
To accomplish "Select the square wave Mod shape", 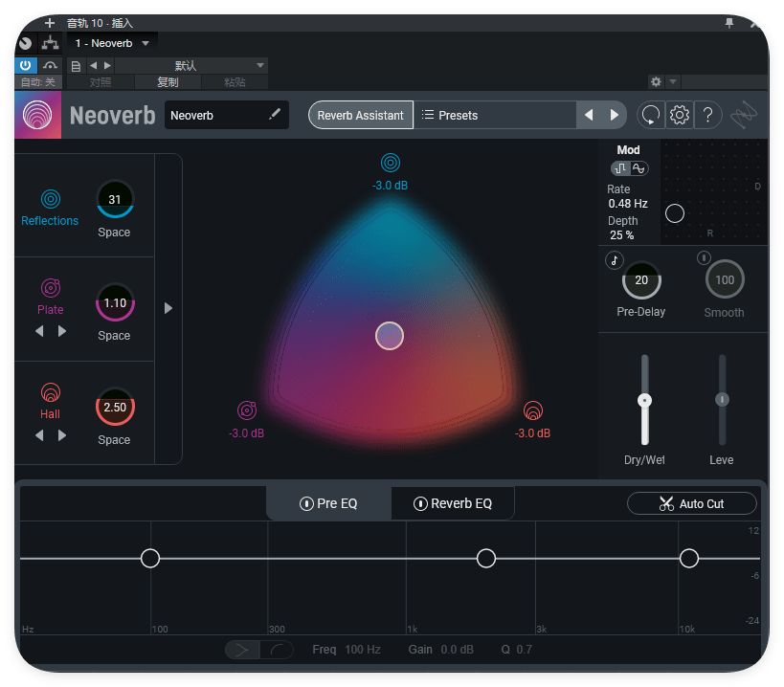I will pos(620,168).
